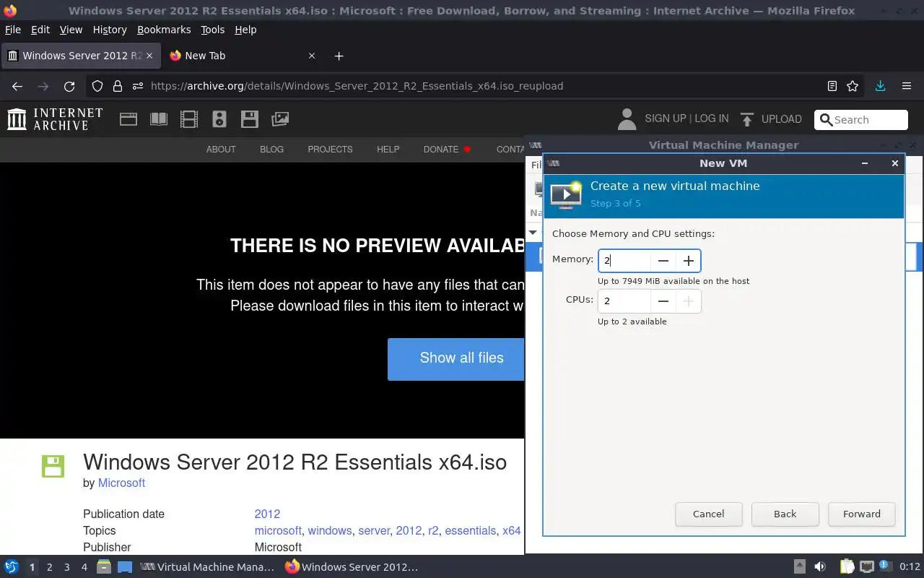Click the user avatar icon
Screen dimensions: 924x578
627,119
